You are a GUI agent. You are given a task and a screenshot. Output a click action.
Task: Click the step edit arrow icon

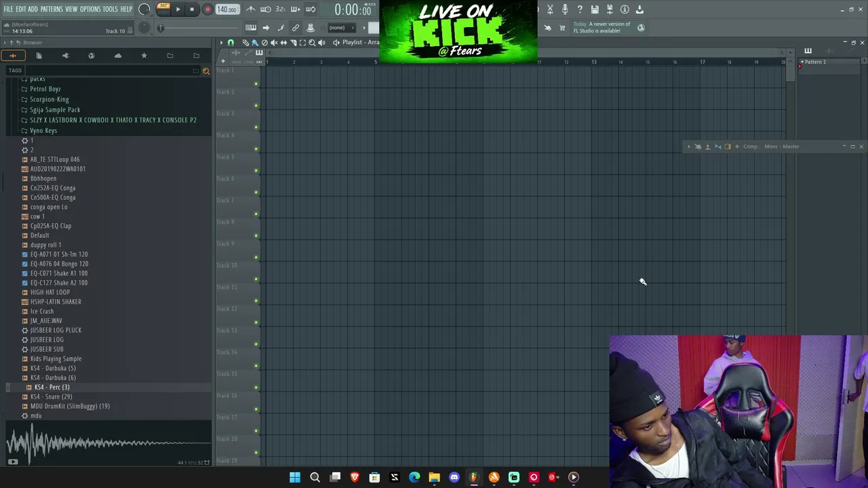[266, 28]
